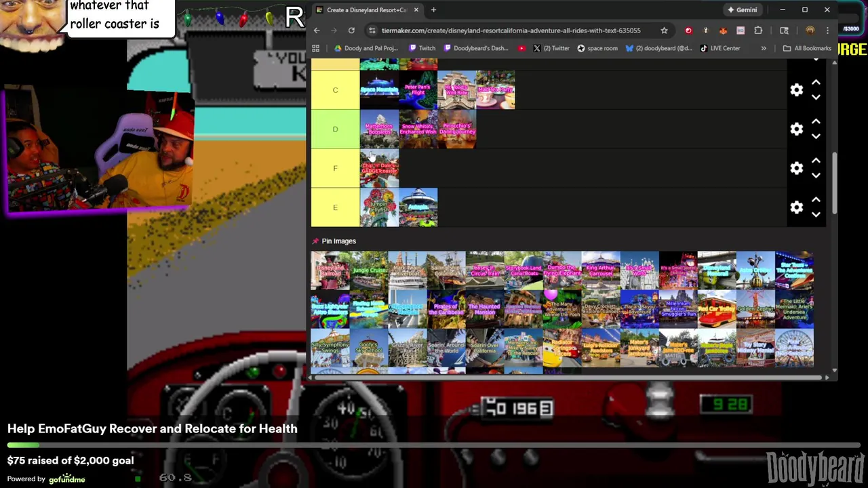Click the page vertical scrollbar thumb
Screen dimensions: 868x488
point(834,183)
